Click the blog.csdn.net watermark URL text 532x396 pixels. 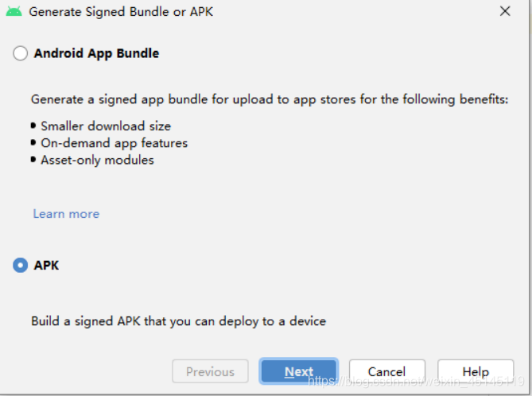pyautogui.click(x=417, y=382)
